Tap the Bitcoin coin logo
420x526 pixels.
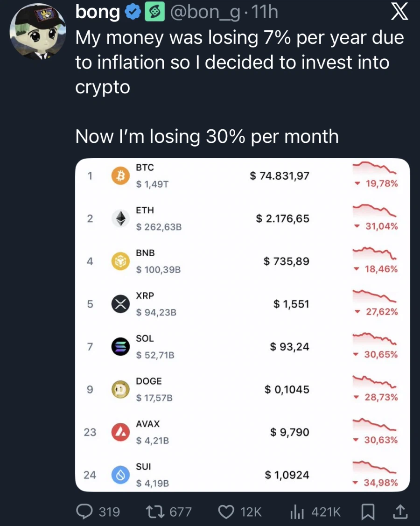point(120,176)
